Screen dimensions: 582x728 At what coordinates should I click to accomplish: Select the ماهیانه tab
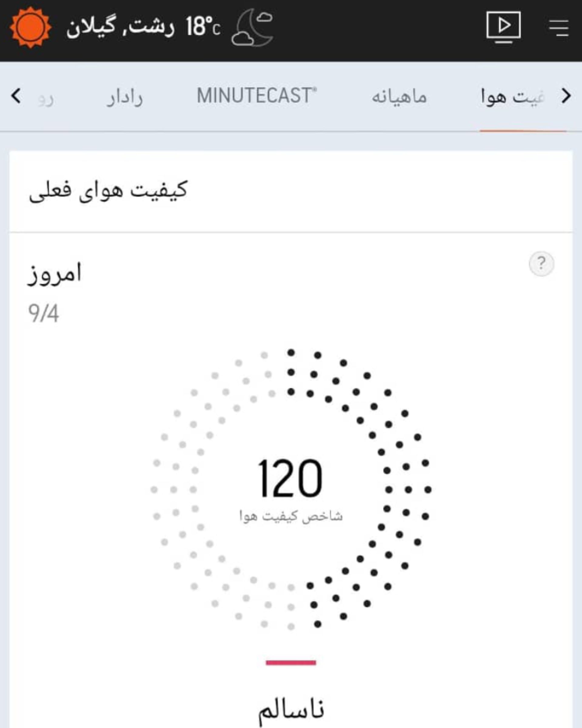[400, 97]
